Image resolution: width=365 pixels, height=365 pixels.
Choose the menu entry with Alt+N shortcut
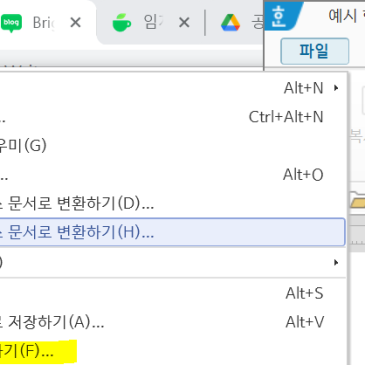point(173,88)
